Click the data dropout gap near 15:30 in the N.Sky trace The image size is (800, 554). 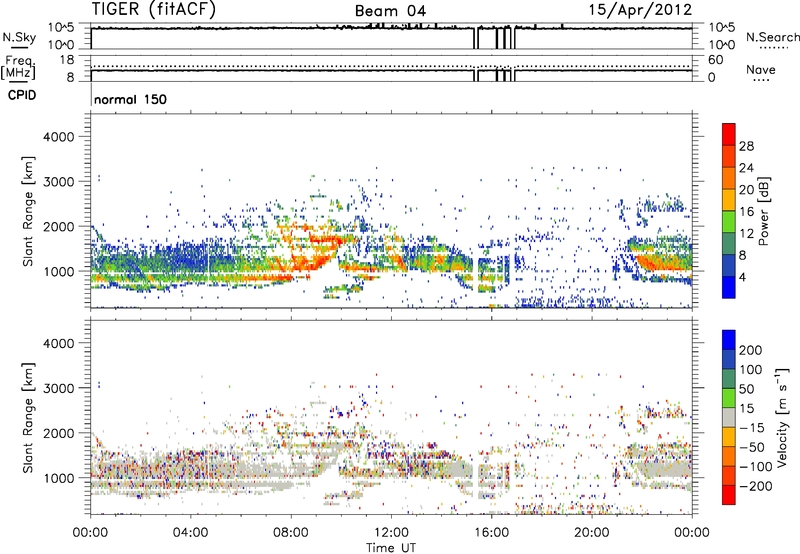477,38
